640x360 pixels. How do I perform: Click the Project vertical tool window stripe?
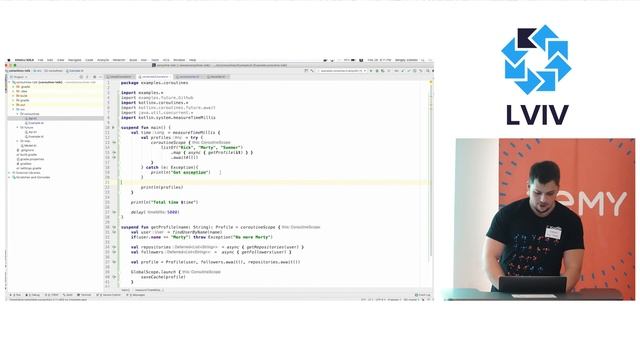6,84
